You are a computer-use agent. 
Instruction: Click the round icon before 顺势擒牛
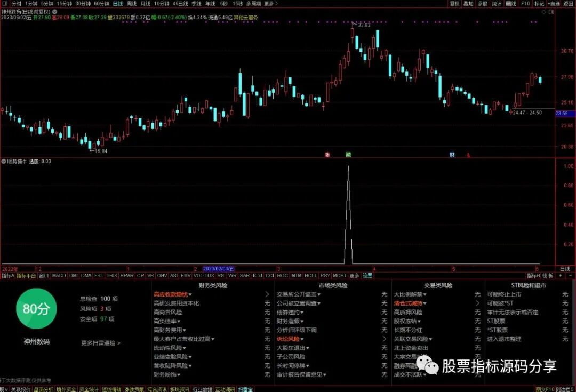coord(4,161)
